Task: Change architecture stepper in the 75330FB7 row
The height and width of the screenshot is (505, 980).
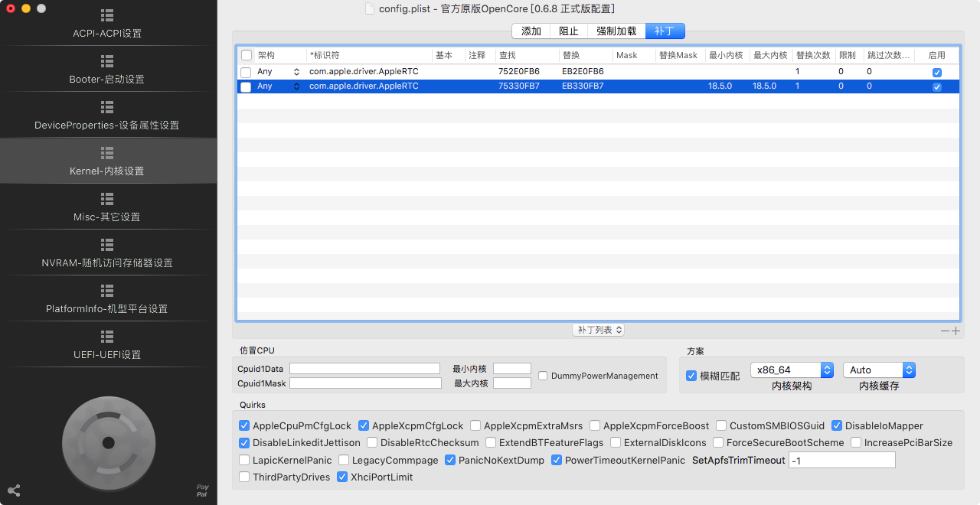Action: tap(296, 86)
